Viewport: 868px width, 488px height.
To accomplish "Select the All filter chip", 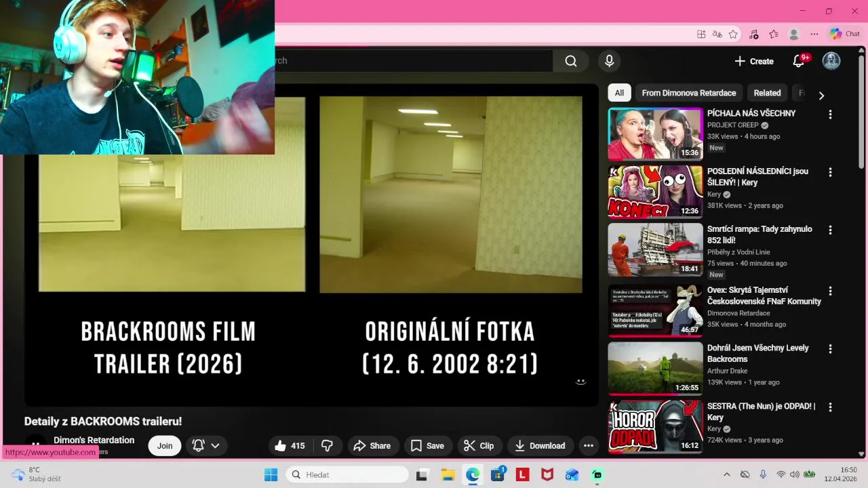I will click(x=619, y=93).
